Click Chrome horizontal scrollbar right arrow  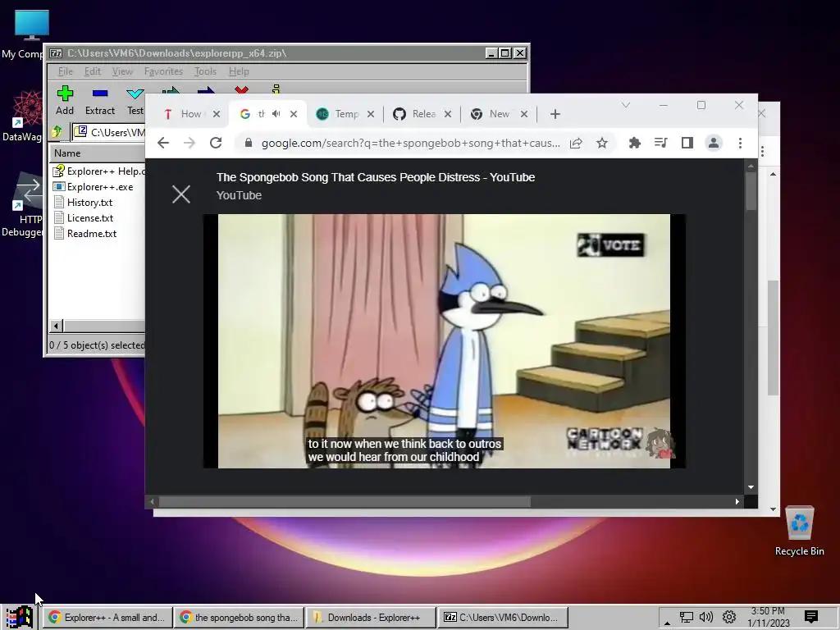(x=737, y=501)
